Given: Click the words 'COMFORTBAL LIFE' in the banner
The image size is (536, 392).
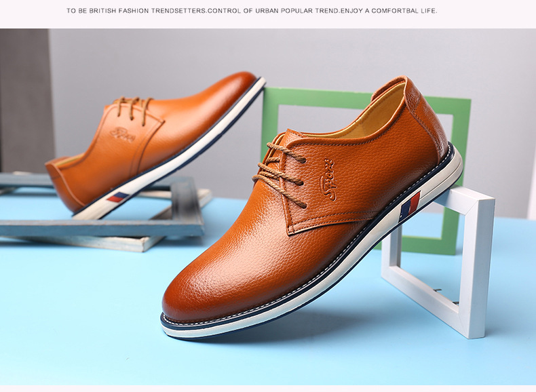Looking at the screenshot, I should click(x=404, y=11).
